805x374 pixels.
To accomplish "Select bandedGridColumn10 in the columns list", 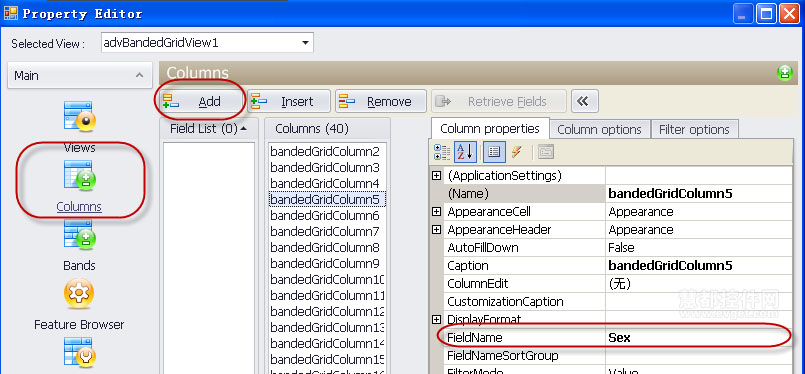I will [x=327, y=279].
